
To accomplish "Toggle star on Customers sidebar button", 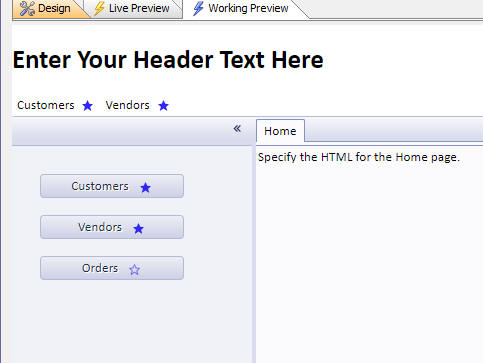I will coord(145,187).
